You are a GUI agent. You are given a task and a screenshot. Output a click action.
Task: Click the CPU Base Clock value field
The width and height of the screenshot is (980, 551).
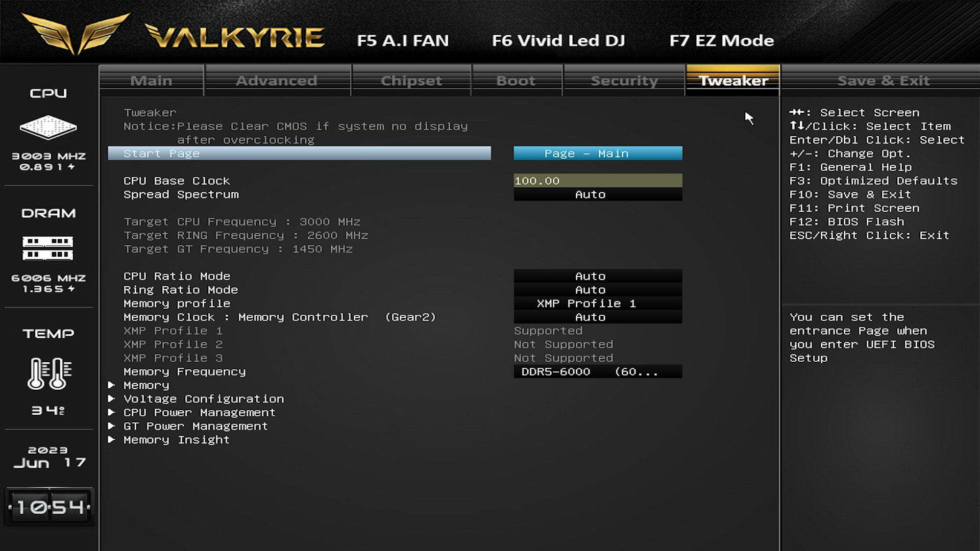coord(597,181)
